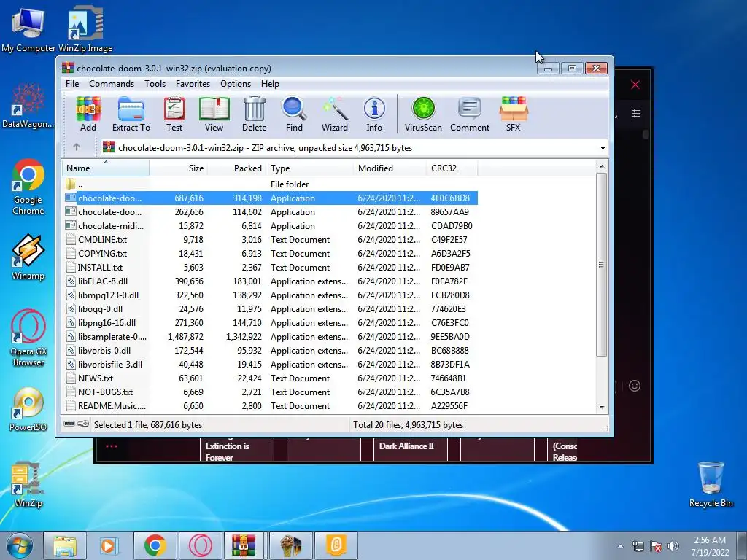The width and height of the screenshot is (747, 560).
Task: Select libvorbis-0.dll in the list
Action: click(x=270, y=350)
